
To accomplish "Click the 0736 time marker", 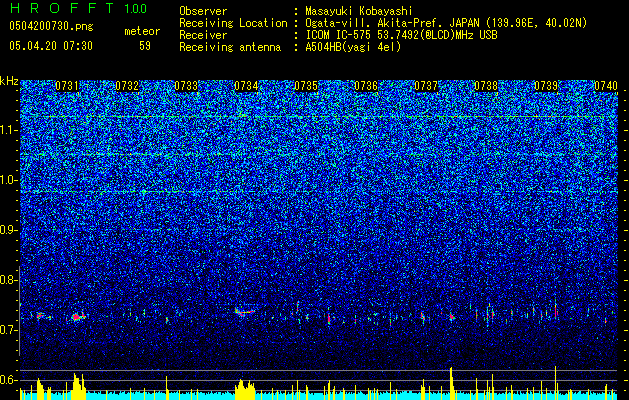I will 366,86.
